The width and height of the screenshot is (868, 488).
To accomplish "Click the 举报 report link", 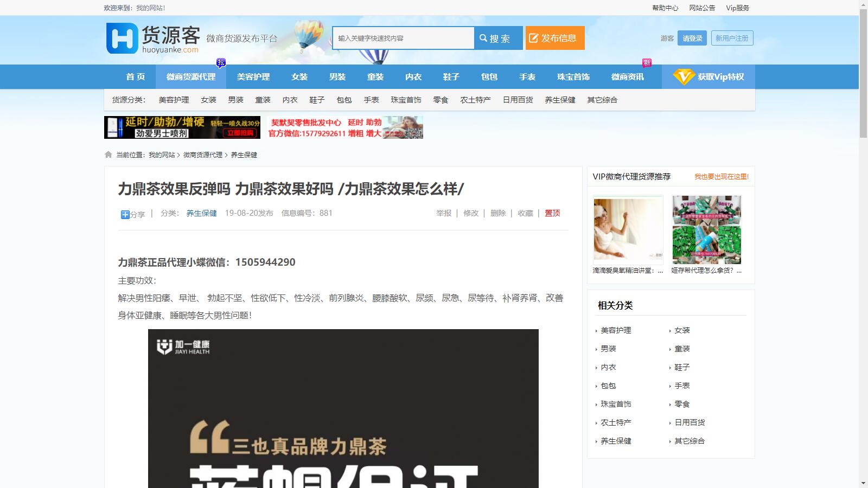I will point(444,213).
